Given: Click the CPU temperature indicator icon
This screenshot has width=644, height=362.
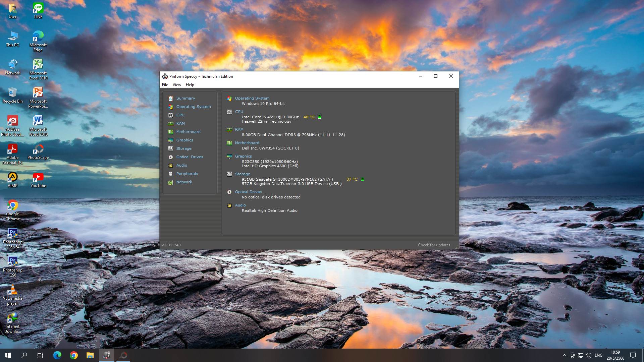Looking at the screenshot, I should pos(320,117).
